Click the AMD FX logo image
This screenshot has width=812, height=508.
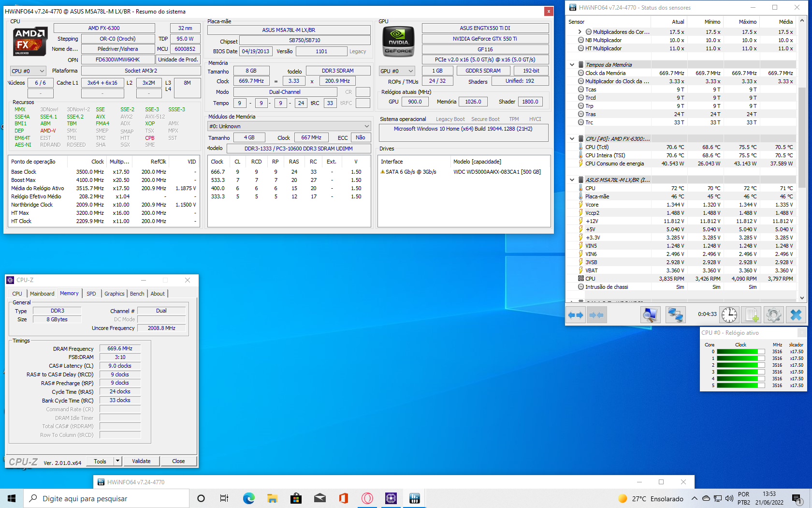click(x=30, y=41)
